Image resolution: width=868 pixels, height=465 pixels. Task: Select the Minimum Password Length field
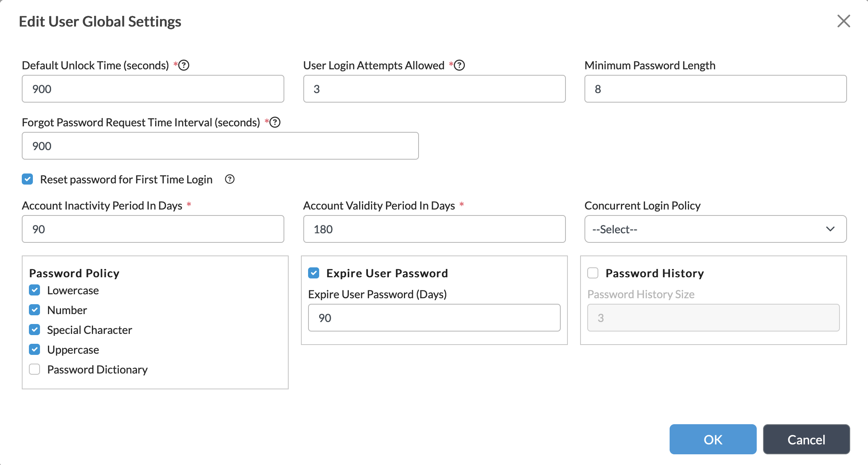(x=715, y=89)
